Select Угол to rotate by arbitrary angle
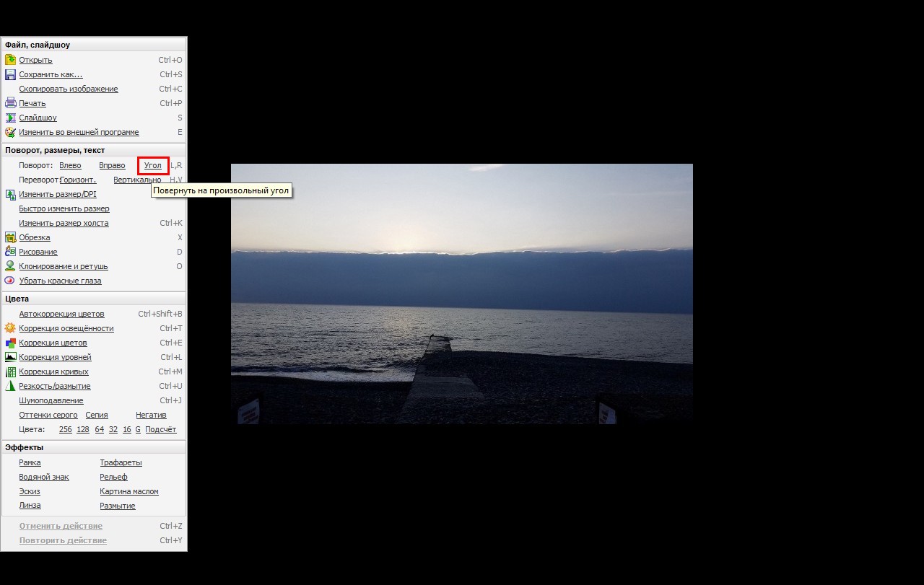This screenshot has height=585, width=924. click(x=152, y=165)
